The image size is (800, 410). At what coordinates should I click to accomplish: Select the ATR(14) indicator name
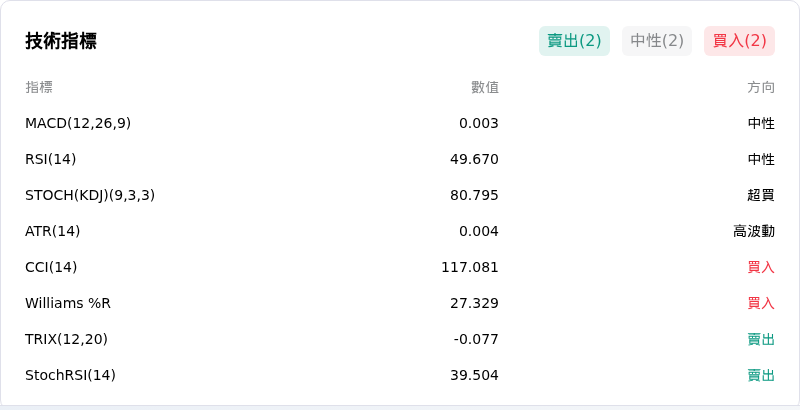(x=53, y=232)
